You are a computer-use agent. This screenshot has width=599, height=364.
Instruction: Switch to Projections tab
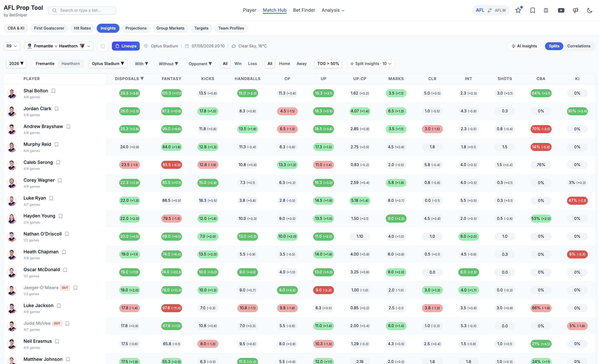pos(136,28)
